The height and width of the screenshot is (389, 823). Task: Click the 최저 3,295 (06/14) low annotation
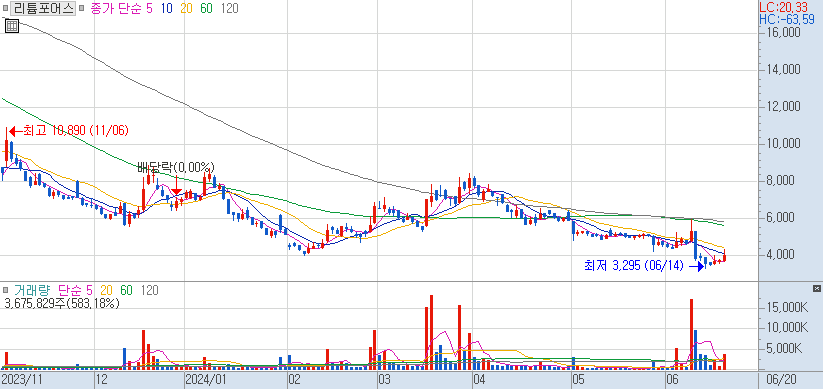(x=634, y=266)
